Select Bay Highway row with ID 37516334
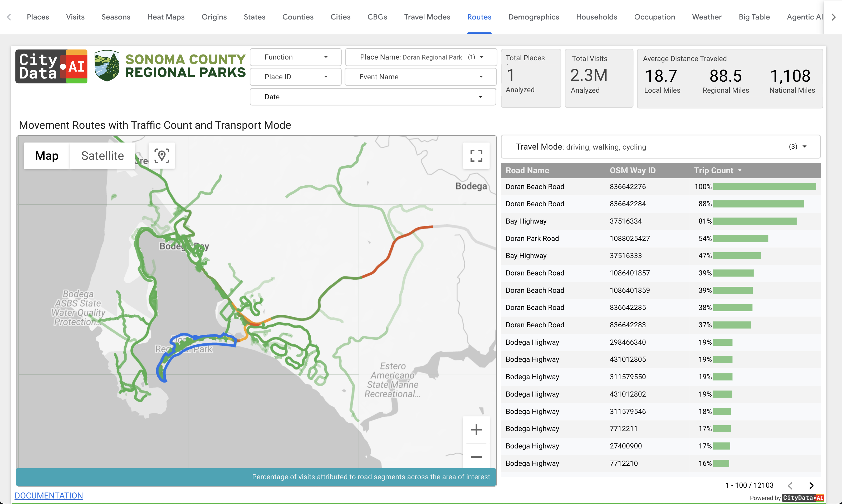842x504 pixels. 660,221
